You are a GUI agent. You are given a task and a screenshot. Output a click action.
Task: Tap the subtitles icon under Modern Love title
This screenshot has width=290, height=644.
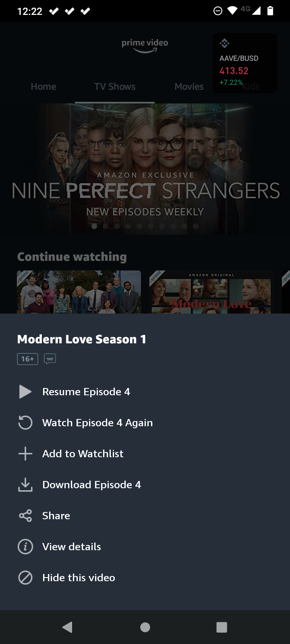pos(50,359)
